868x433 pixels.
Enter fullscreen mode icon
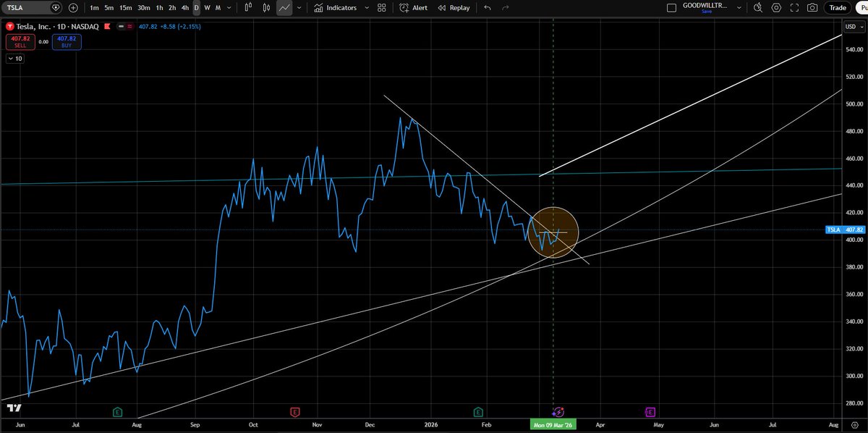pos(794,8)
